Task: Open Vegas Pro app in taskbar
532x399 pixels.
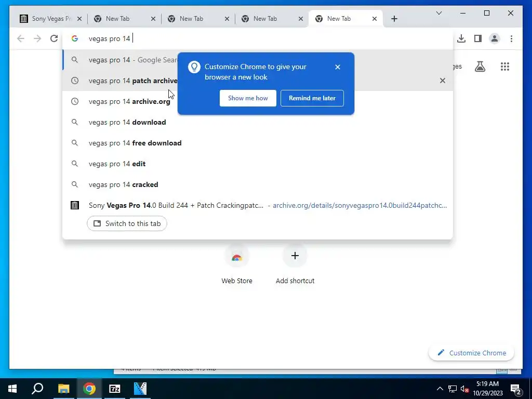Action: click(140, 389)
